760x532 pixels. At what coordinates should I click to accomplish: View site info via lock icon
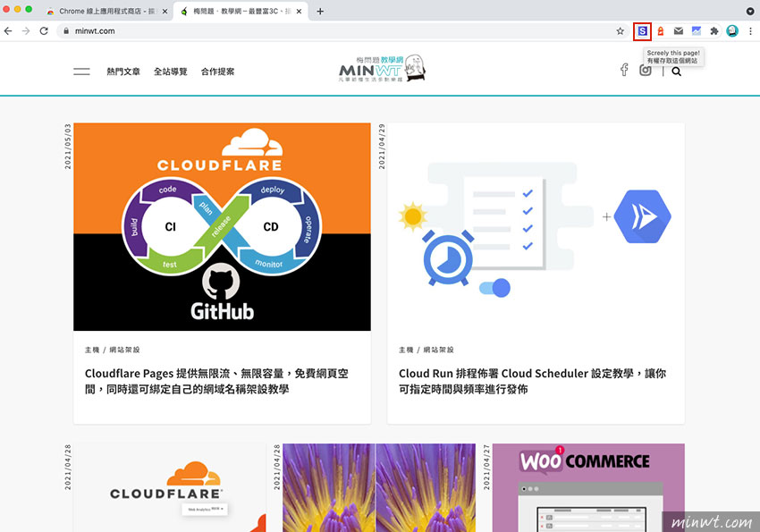66,31
